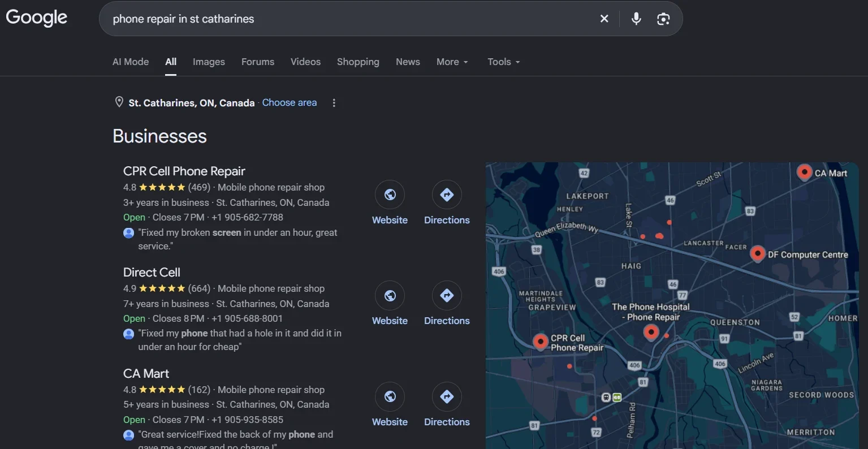Switch to the Forums tab
868x449 pixels.
(258, 62)
